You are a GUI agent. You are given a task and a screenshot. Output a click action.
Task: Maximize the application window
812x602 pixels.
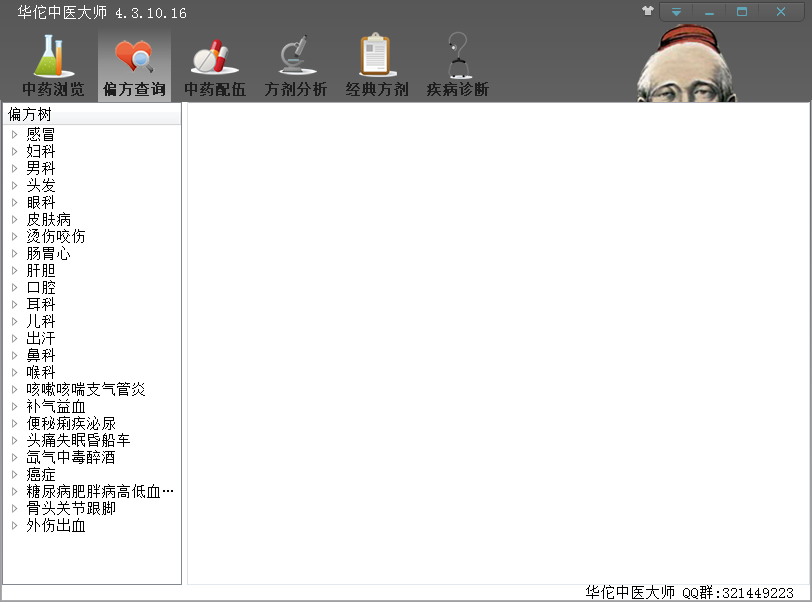(742, 12)
